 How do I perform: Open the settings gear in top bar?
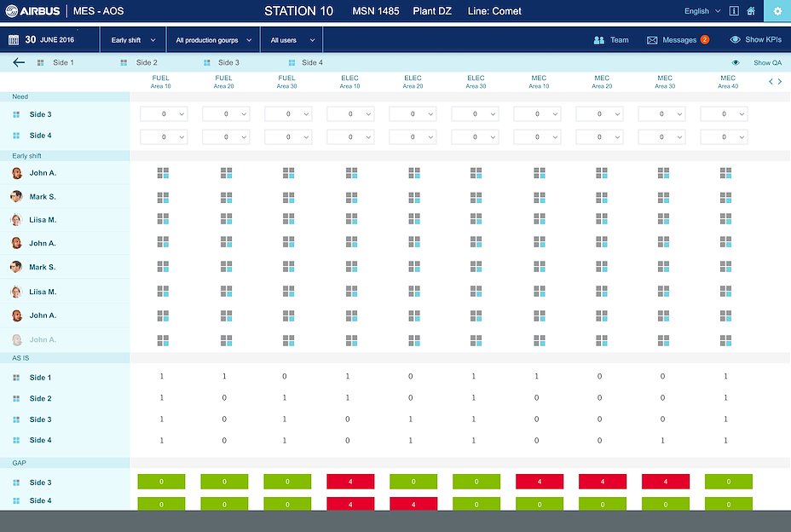(777, 12)
